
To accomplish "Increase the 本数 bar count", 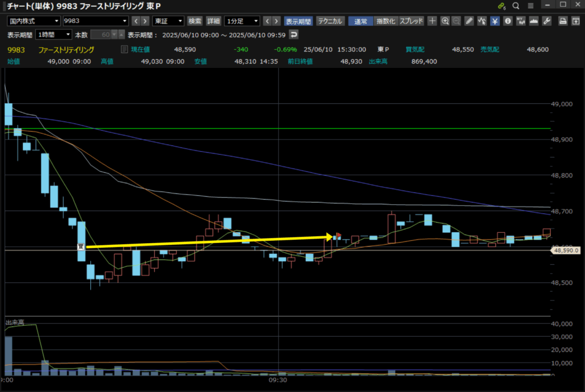I will [x=121, y=35].
